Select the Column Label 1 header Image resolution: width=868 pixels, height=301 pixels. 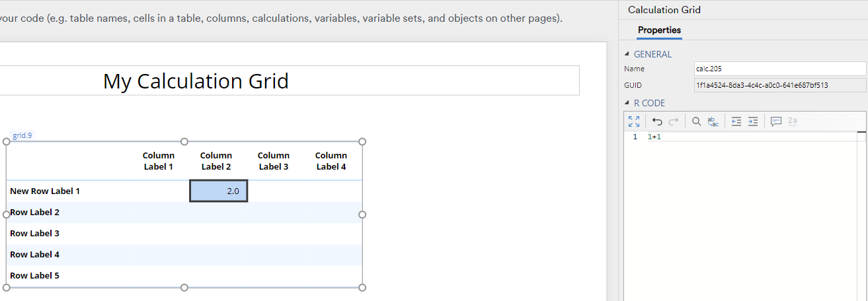tap(159, 161)
